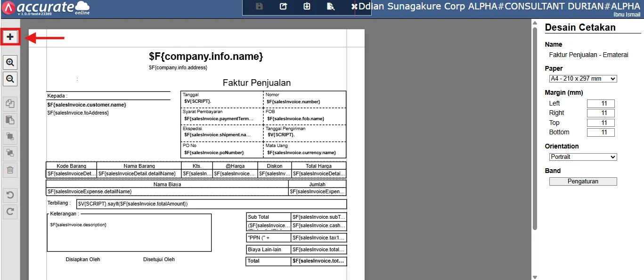Select the $F{salesInvoiceExpense.detailName} cell
This screenshot has height=280, width=644.
167,192
